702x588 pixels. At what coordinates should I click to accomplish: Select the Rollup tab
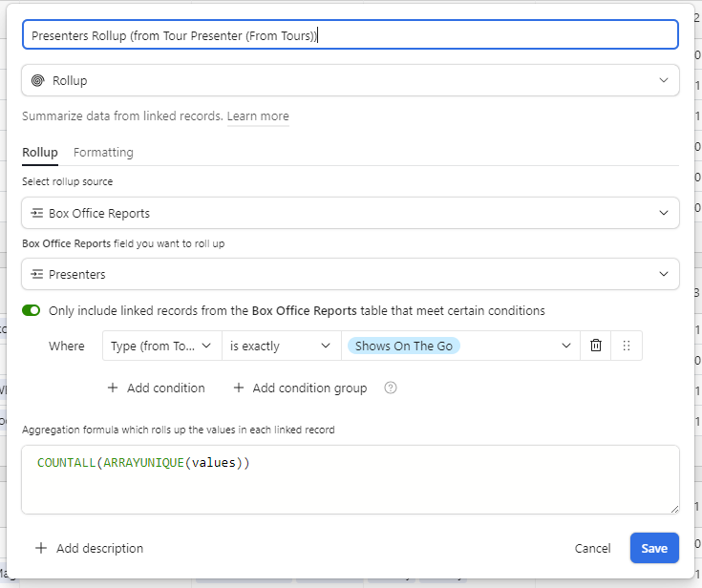(x=40, y=153)
